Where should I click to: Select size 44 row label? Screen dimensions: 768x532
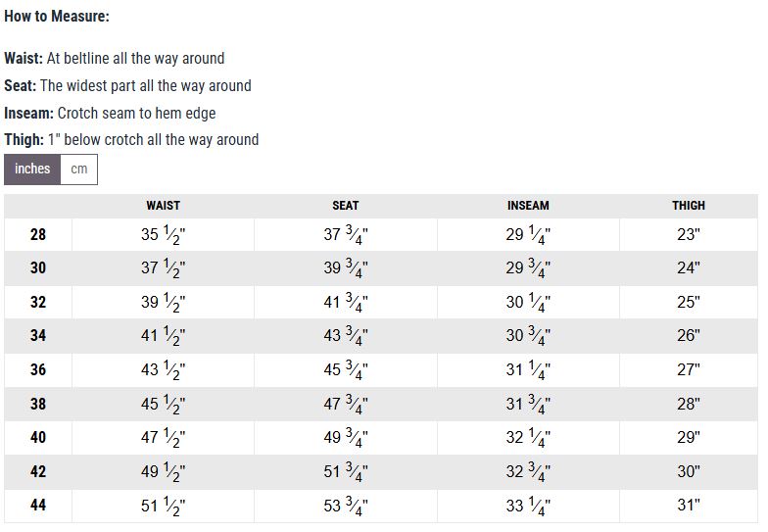[38, 506]
